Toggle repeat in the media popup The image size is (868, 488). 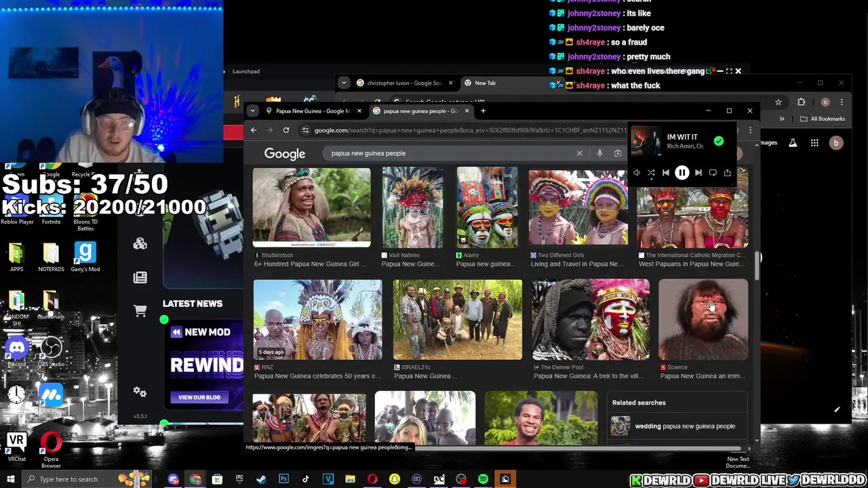point(713,173)
